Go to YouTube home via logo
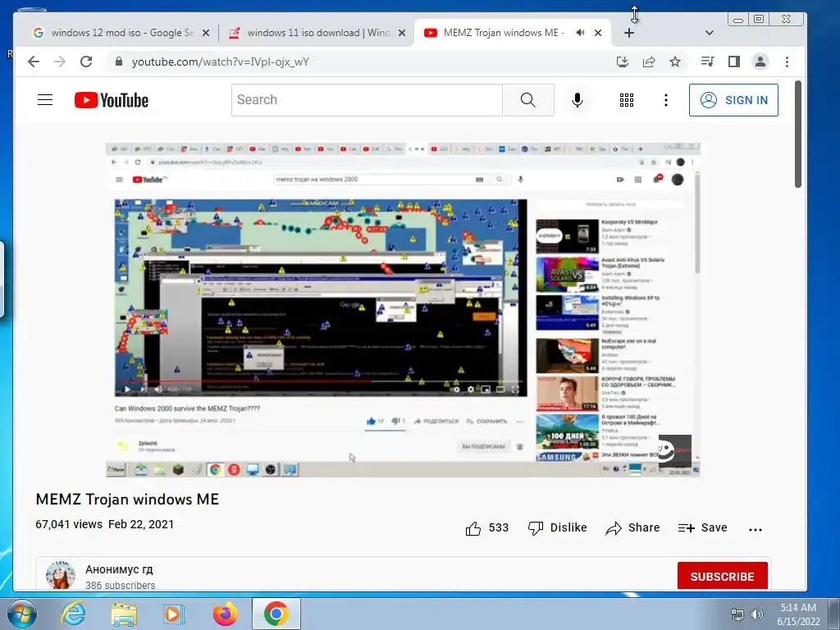The image size is (840, 630). point(112,100)
